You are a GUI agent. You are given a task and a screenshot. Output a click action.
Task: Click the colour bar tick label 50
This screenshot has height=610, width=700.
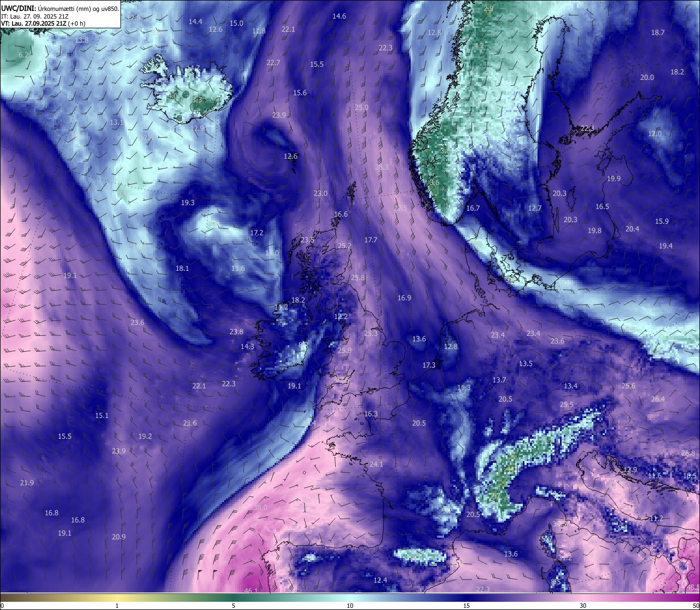coord(695,606)
